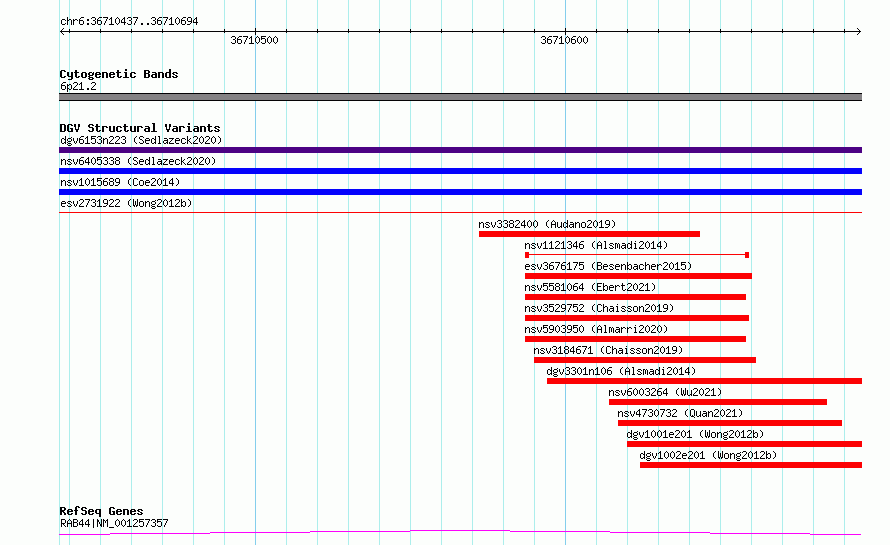The image size is (890, 545).
Task: Open the esv3676175 (Besenbacher2015) label
Action: 608,266
